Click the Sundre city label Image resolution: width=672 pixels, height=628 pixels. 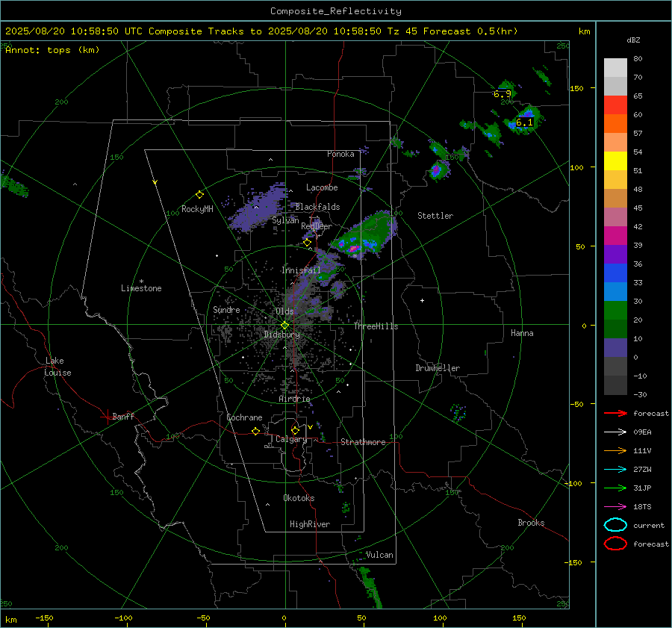tap(226, 310)
